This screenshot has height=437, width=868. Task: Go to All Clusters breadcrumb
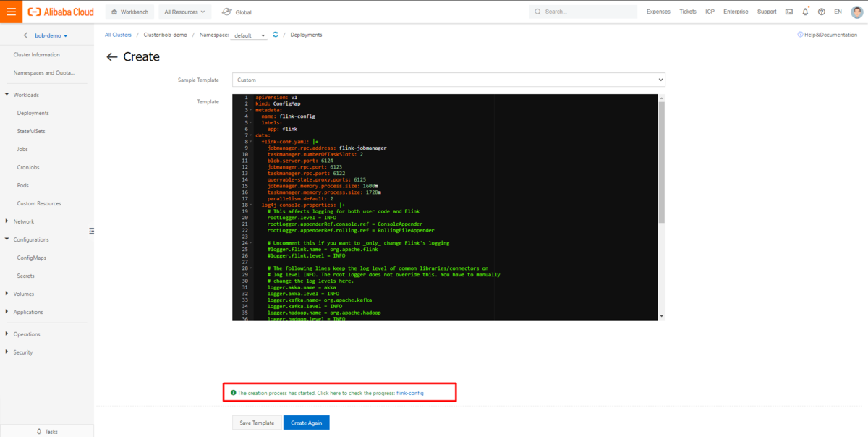(118, 35)
